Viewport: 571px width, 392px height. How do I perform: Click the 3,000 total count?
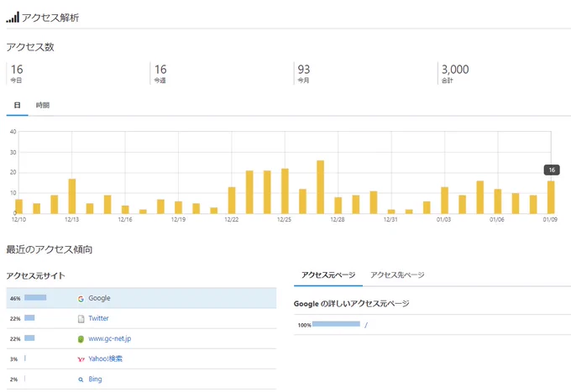pyautogui.click(x=455, y=69)
